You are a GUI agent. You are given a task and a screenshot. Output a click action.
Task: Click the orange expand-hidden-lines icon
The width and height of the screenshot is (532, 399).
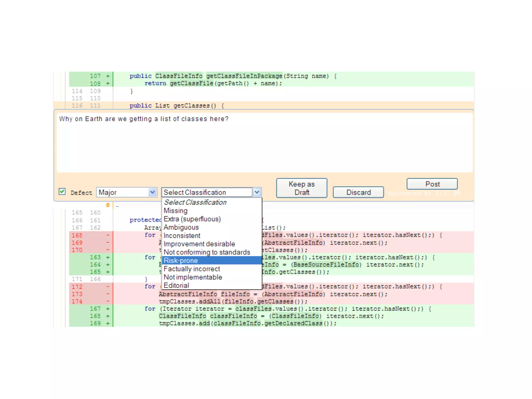tap(108, 205)
